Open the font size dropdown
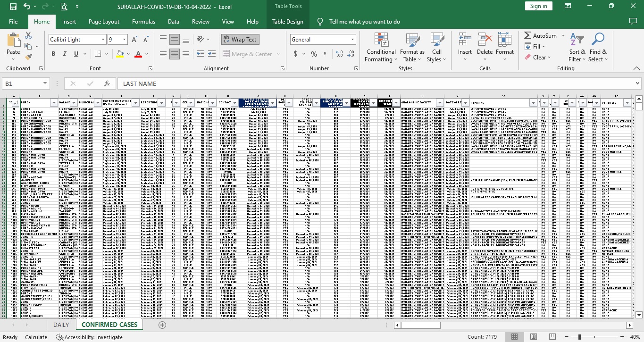This screenshot has height=342, width=644. pyautogui.click(x=125, y=40)
